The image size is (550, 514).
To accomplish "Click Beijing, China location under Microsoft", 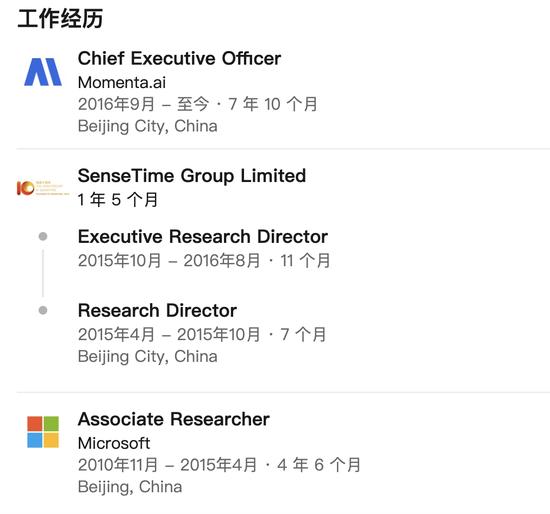I will [130, 487].
